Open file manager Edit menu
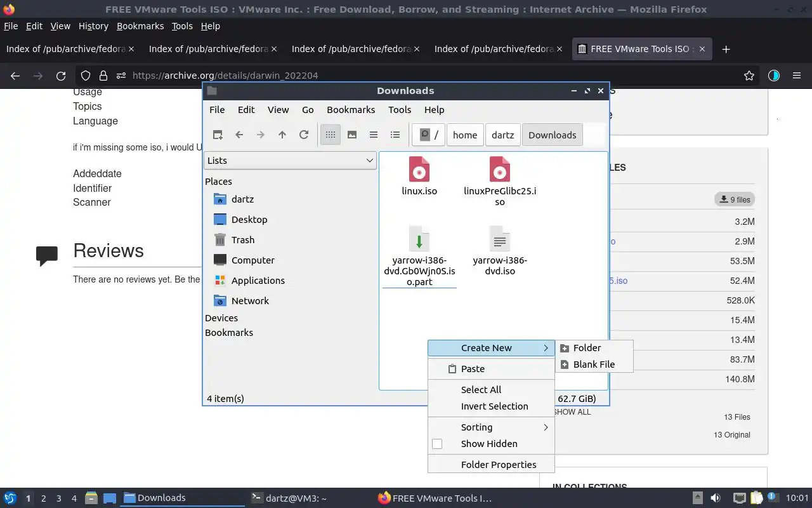 point(246,110)
